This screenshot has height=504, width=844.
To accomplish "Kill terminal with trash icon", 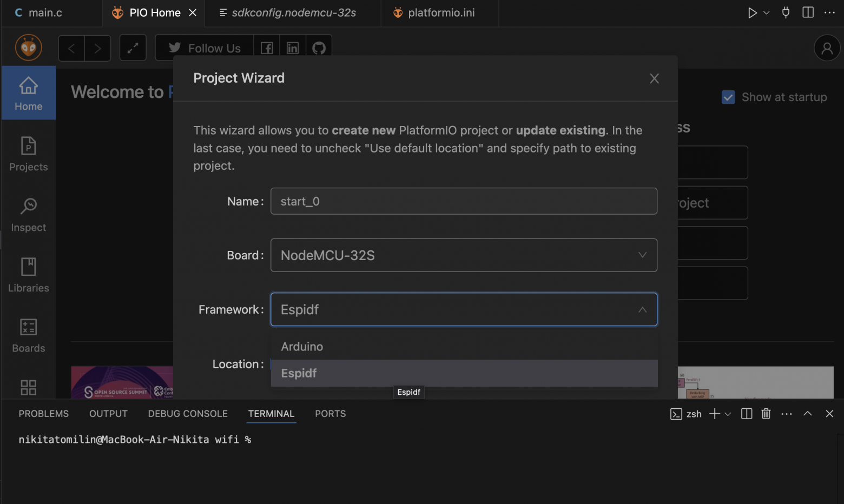I will (x=766, y=414).
